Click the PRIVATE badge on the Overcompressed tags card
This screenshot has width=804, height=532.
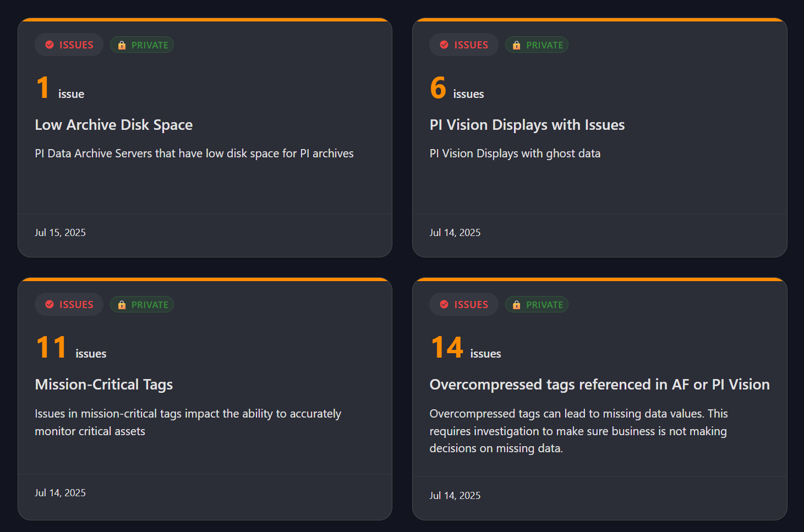coord(537,305)
